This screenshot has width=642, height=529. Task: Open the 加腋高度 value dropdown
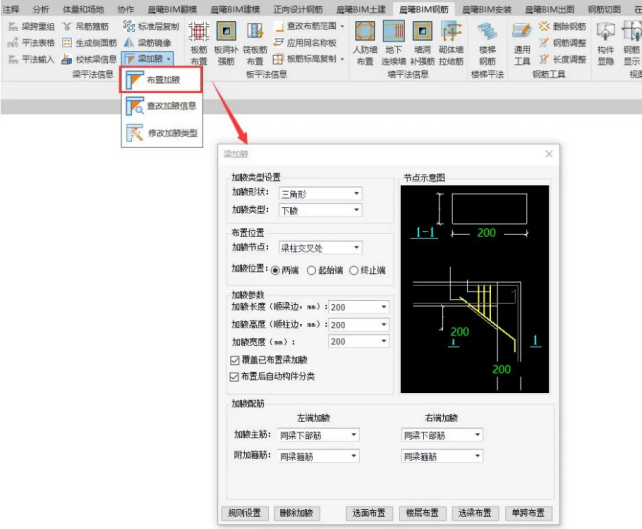pos(358,325)
